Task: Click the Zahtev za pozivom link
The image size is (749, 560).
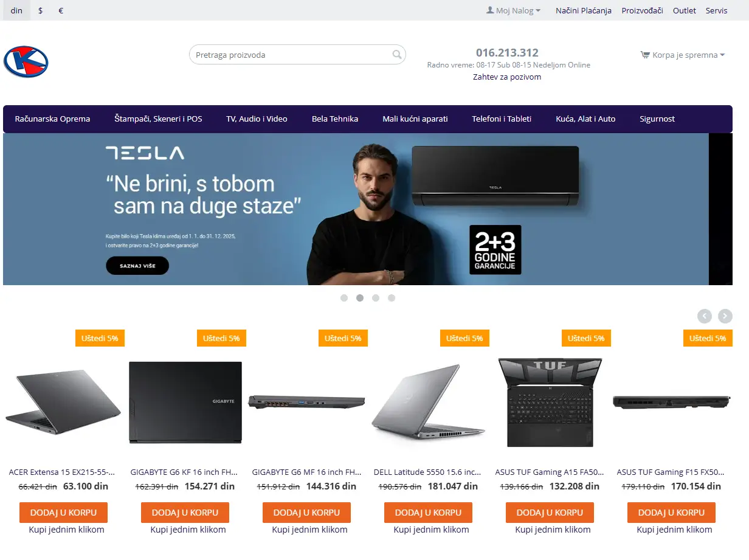Action: tap(507, 77)
